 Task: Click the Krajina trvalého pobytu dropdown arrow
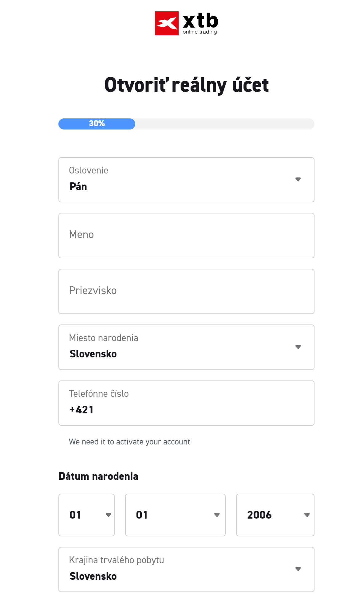298,569
